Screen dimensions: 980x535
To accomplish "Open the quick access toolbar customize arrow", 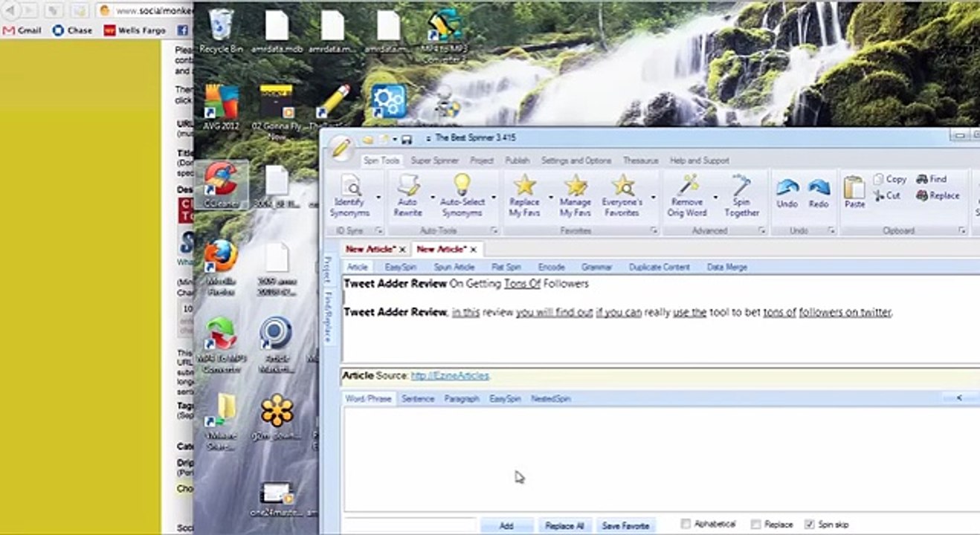I will [428, 139].
